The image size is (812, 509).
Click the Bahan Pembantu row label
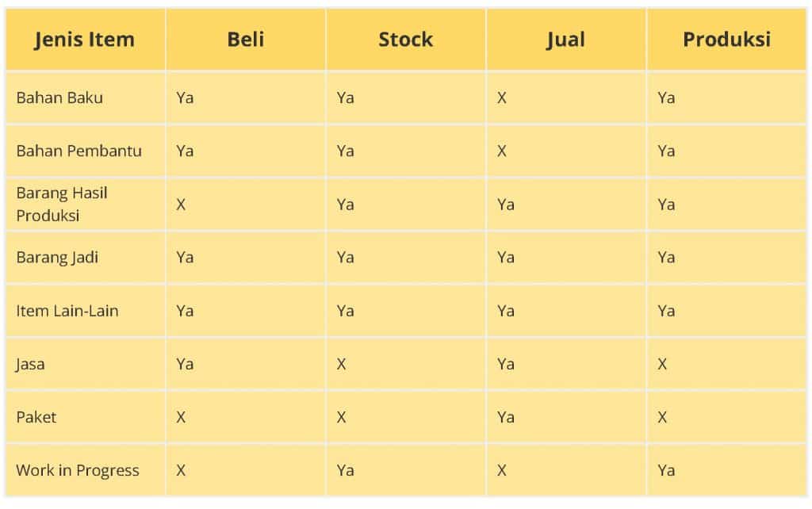pyautogui.click(x=79, y=151)
